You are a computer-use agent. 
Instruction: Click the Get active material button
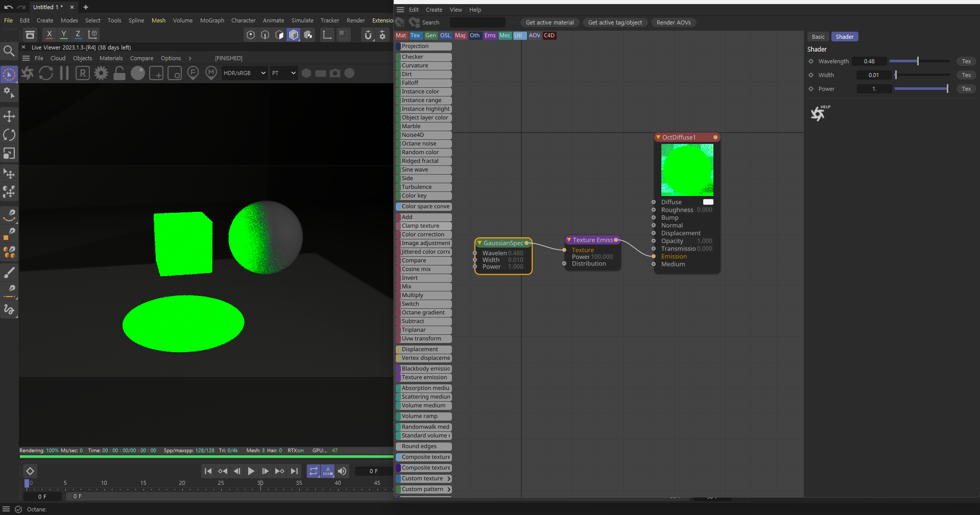point(549,22)
